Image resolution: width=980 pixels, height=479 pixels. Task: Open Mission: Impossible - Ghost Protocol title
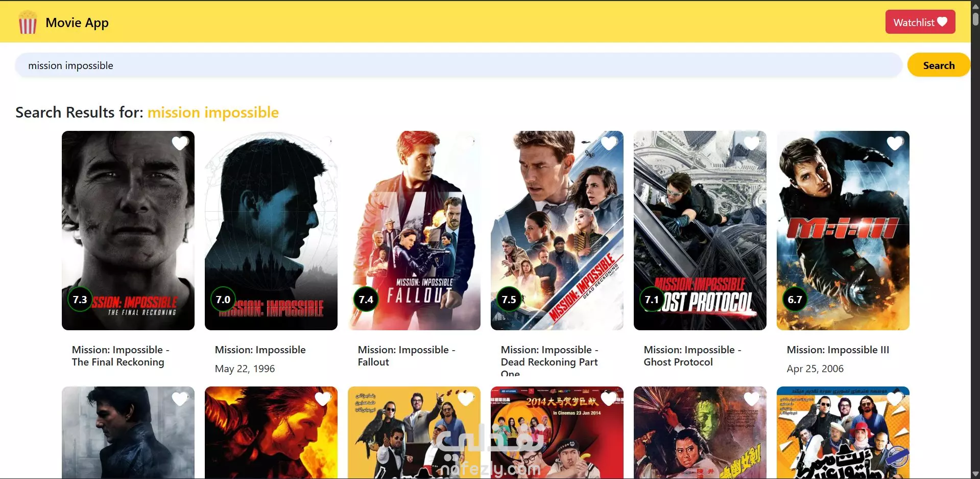(x=692, y=356)
